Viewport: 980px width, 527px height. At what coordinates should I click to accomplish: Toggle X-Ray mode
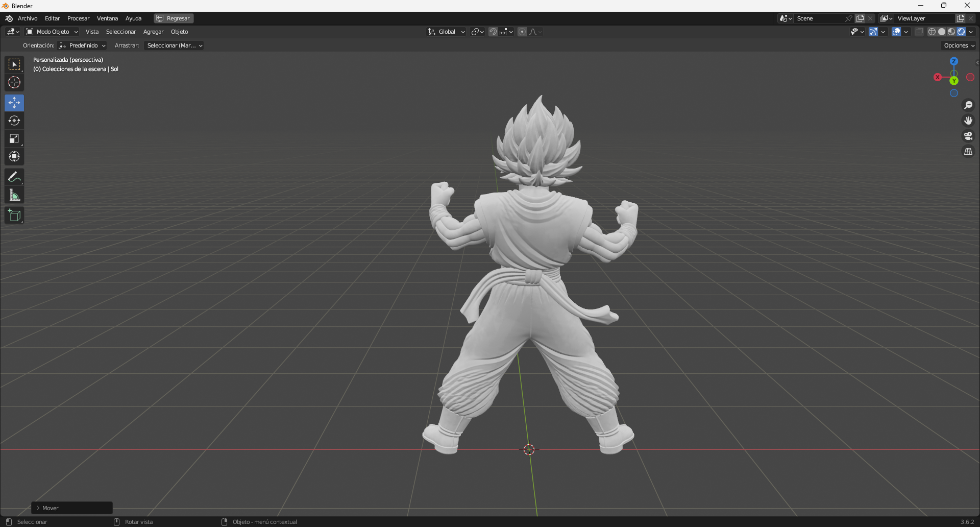pyautogui.click(x=919, y=31)
